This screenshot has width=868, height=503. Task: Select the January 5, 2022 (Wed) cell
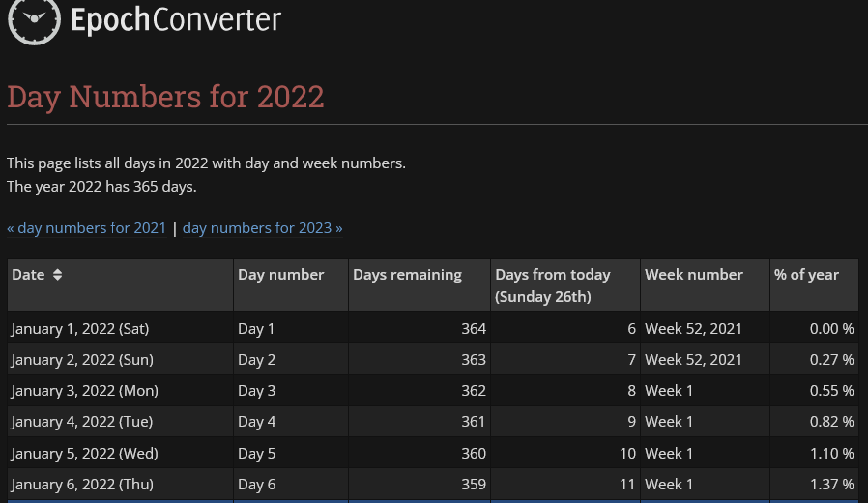click(x=120, y=453)
